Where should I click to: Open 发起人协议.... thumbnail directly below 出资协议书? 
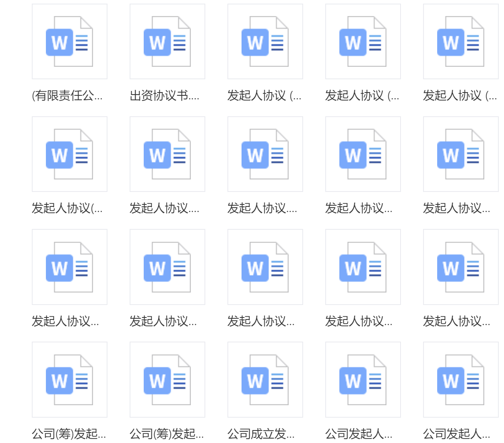167,154
